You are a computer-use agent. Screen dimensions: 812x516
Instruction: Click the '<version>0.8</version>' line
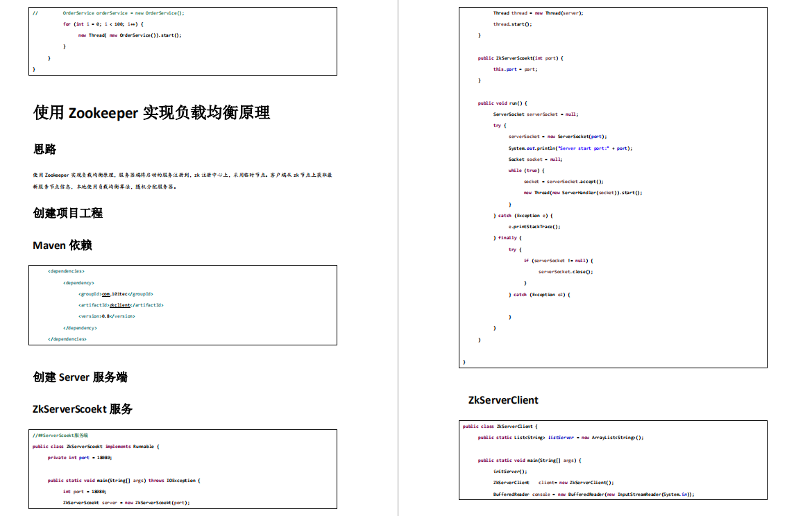(107, 316)
